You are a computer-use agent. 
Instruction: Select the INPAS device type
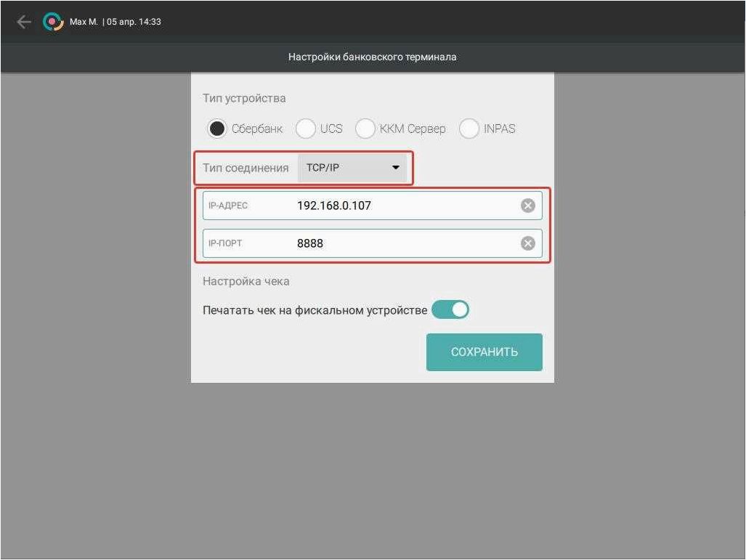pos(469,129)
